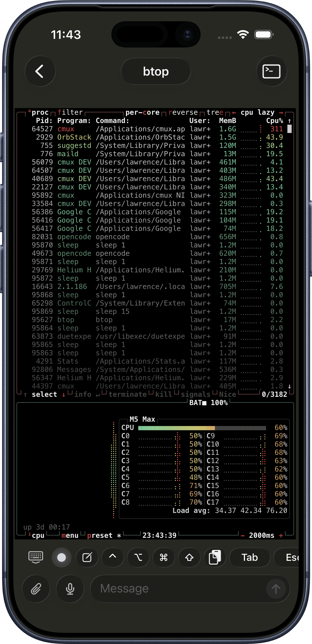Click the signals option

[196, 394]
